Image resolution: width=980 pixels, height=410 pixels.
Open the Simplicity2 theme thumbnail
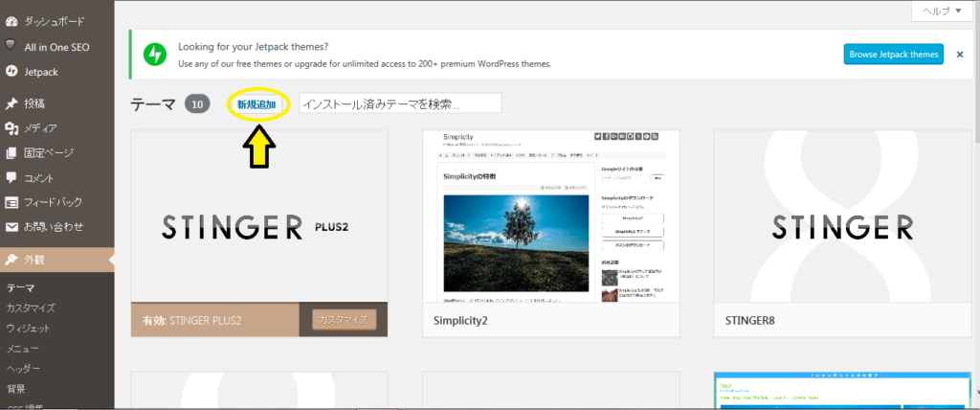pyautogui.click(x=550, y=218)
